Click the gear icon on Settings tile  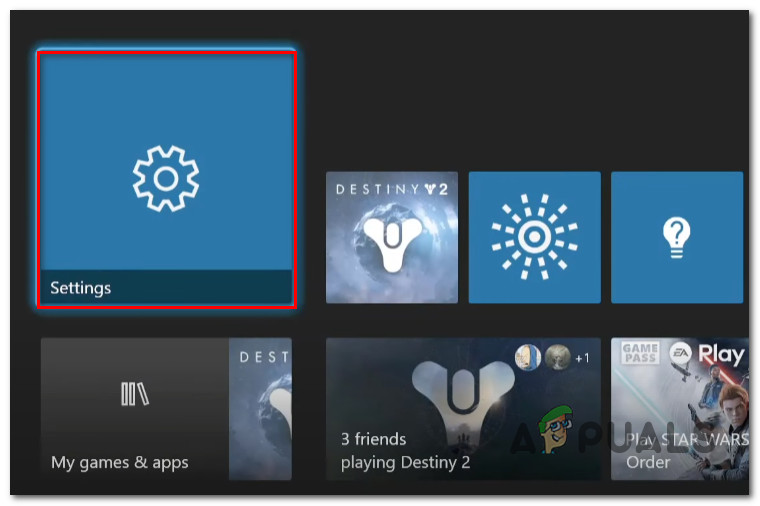(x=166, y=178)
